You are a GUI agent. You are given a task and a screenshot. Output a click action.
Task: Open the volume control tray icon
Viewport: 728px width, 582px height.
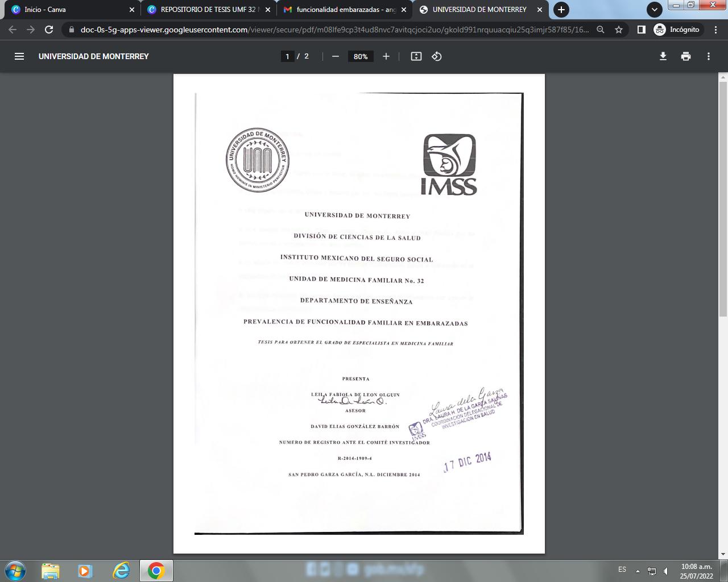(666, 571)
